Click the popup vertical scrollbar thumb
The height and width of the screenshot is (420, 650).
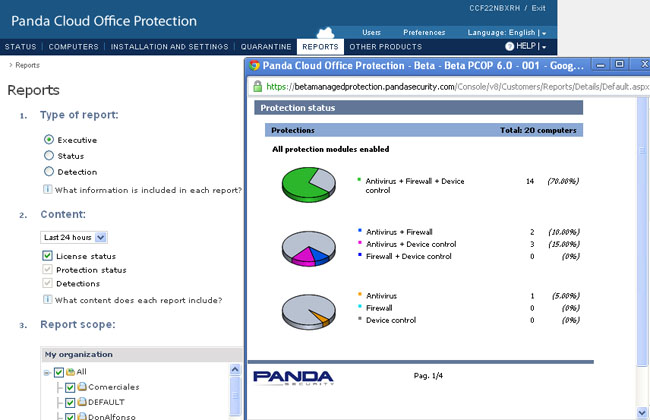(x=642, y=231)
